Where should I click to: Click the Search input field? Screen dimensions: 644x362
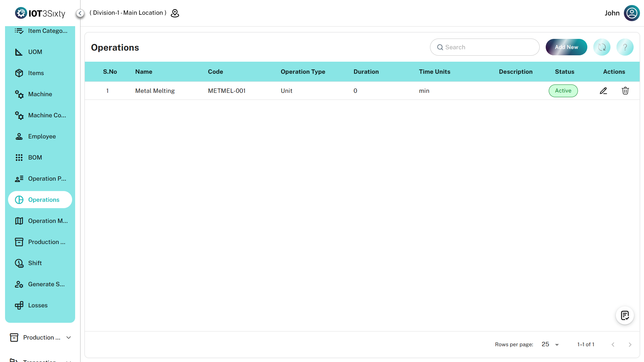485,47
